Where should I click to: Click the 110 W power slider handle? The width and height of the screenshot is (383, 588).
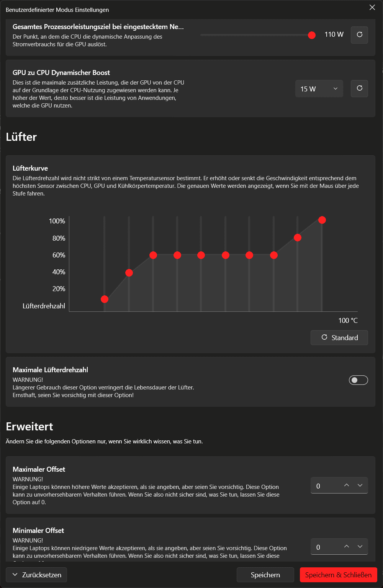[312, 35]
